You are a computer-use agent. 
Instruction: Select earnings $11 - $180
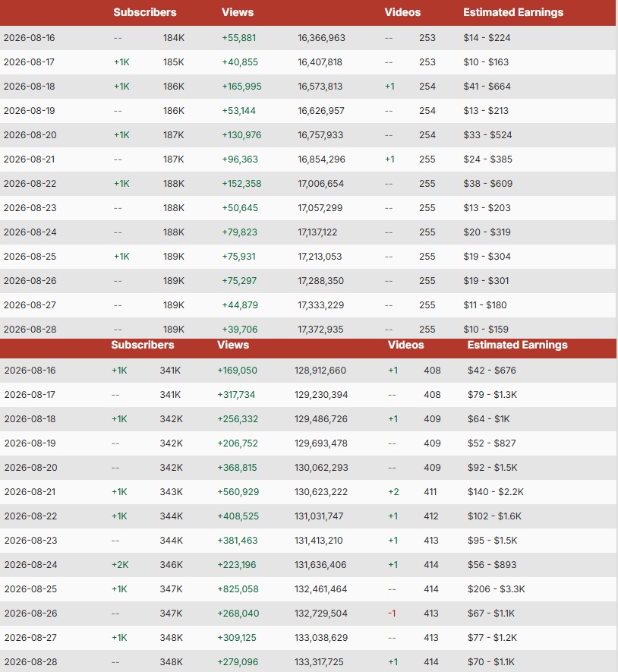tap(484, 305)
